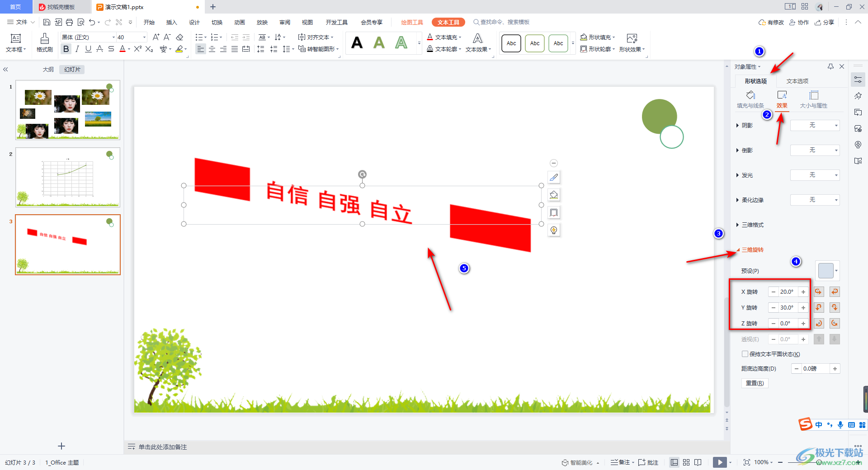Image resolution: width=868 pixels, height=470 pixels.
Task: Click the Share button
Action: (824, 22)
